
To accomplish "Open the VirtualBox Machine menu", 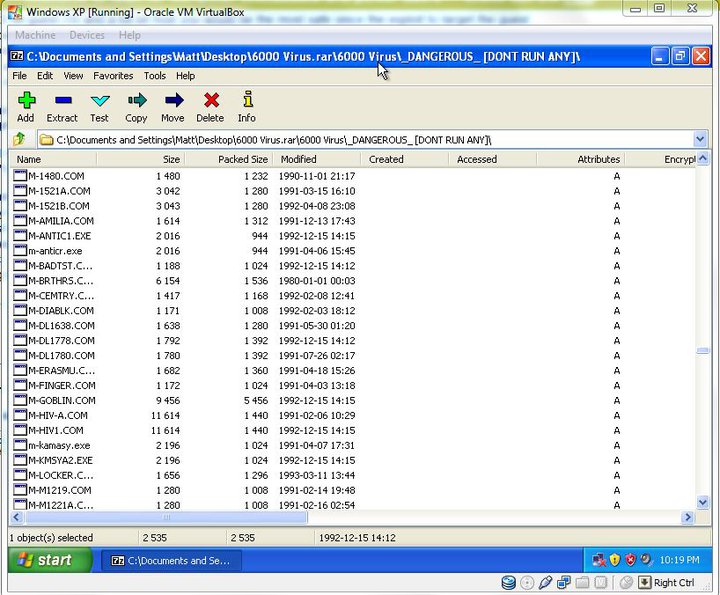I will (35, 35).
